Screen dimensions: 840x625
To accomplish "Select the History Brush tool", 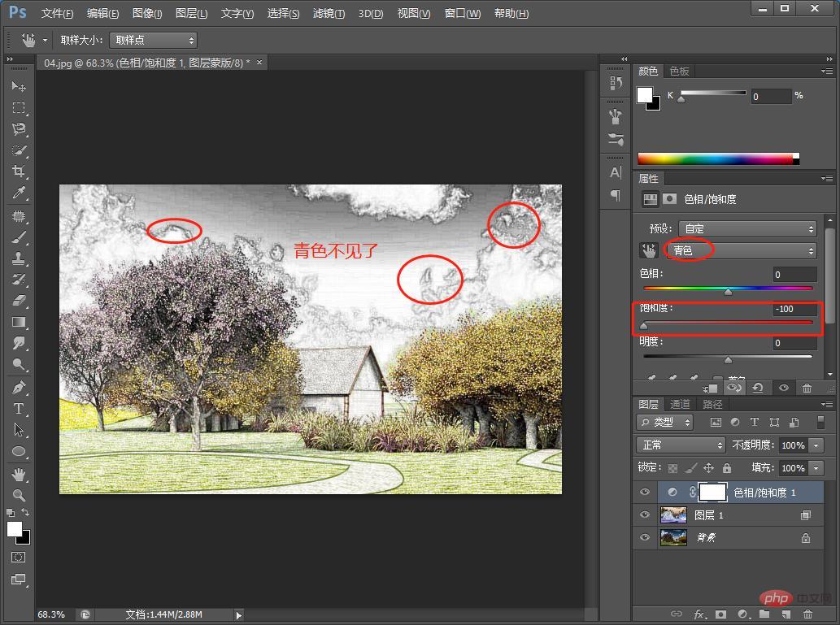I will click(19, 279).
